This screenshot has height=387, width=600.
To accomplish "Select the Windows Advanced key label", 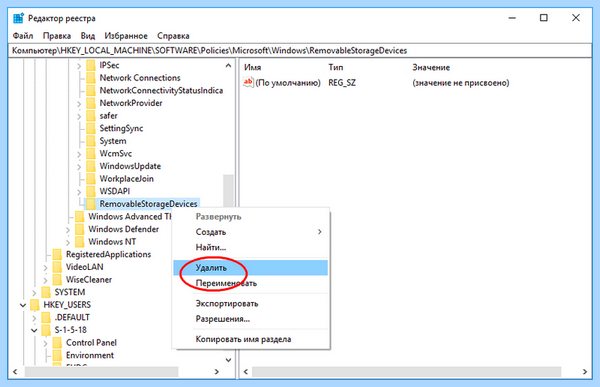I will pos(130,217).
